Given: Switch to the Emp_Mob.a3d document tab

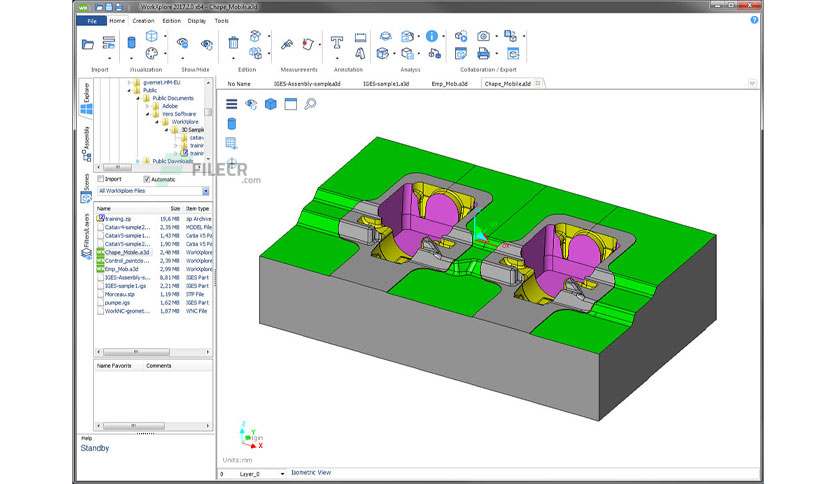Looking at the screenshot, I should click(x=449, y=84).
